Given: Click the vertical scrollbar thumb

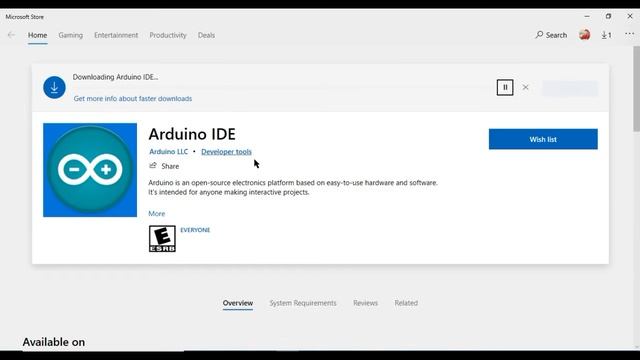Looking at the screenshot, I should point(636,89).
